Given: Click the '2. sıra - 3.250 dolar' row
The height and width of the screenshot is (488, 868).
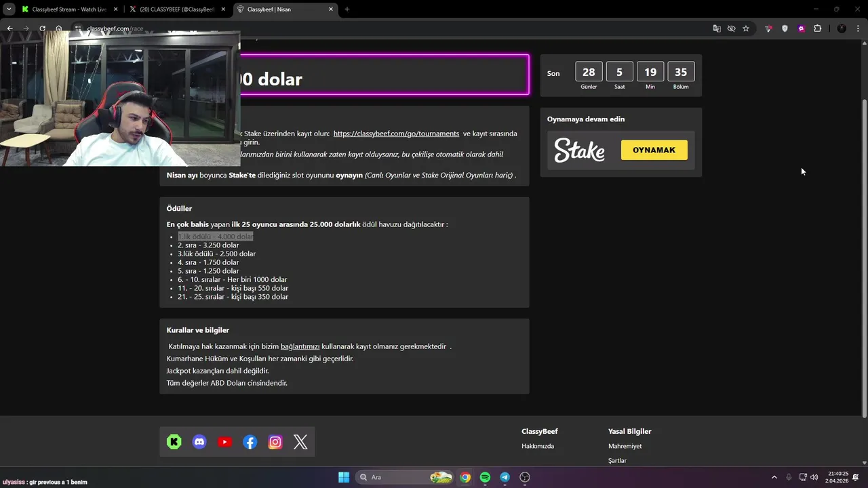Looking at the screenshot, I should (208, 245).
